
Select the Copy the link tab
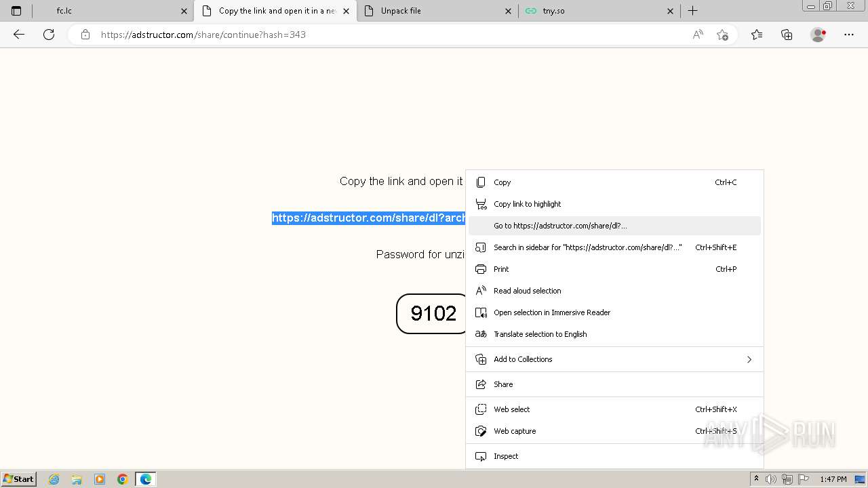275,11
